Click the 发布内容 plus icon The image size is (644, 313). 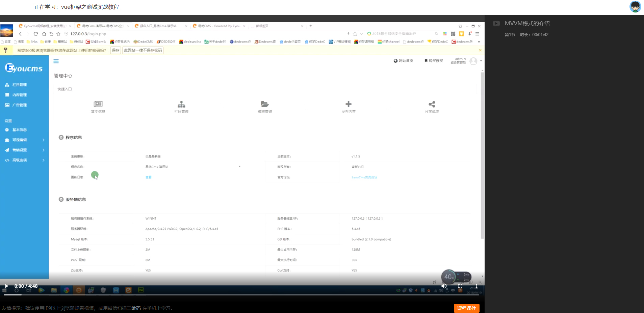(x=349, y=104)
